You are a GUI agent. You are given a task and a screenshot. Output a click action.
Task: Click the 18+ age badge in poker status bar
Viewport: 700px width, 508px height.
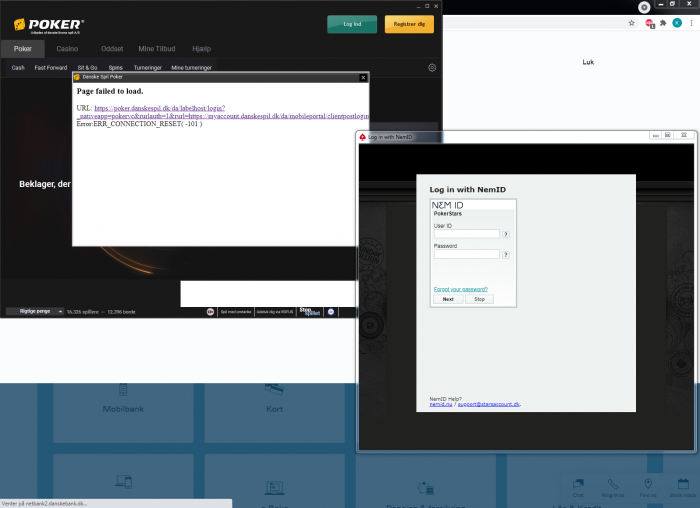pyautogui.click(x=210, y=312)
